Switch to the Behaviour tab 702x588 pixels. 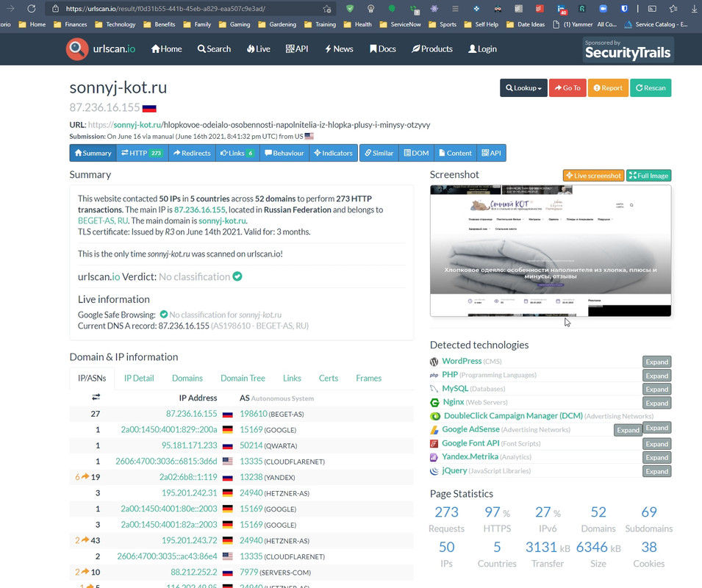pyautogui.click(x=284, y=153)
